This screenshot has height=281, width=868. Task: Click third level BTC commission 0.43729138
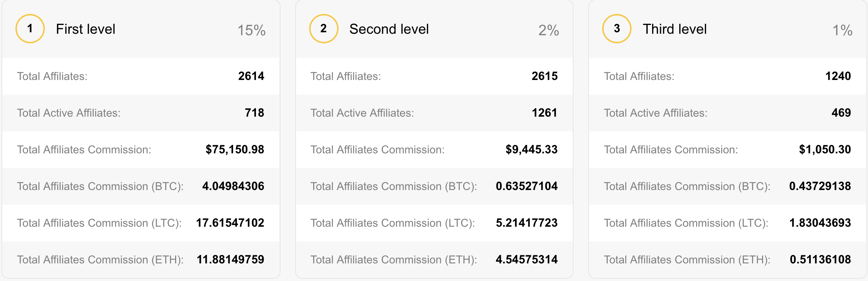pos(820,186)
